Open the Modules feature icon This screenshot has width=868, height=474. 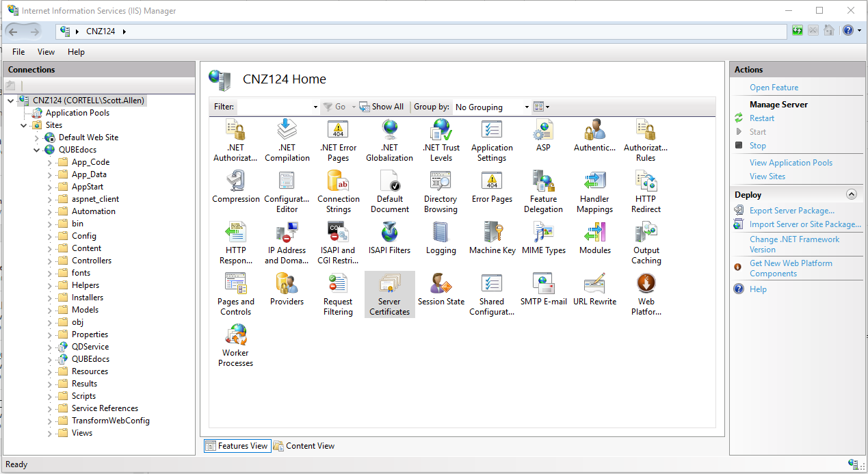coord(594,237)
